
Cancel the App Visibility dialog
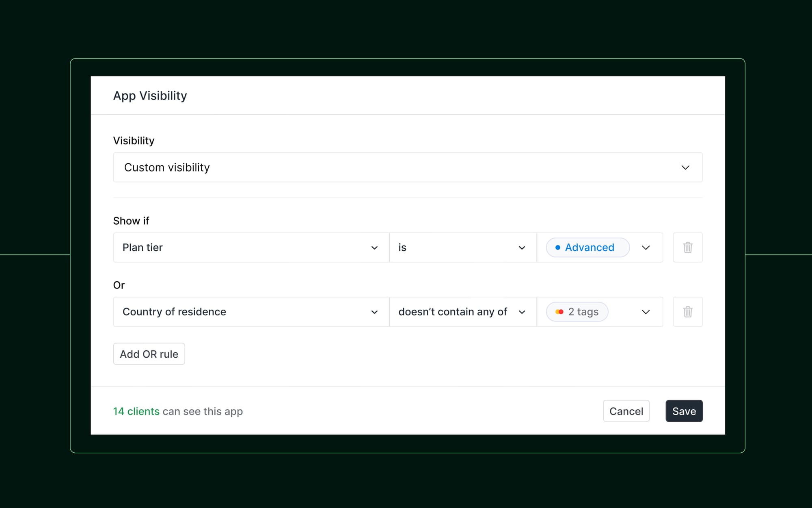point(626,411)
